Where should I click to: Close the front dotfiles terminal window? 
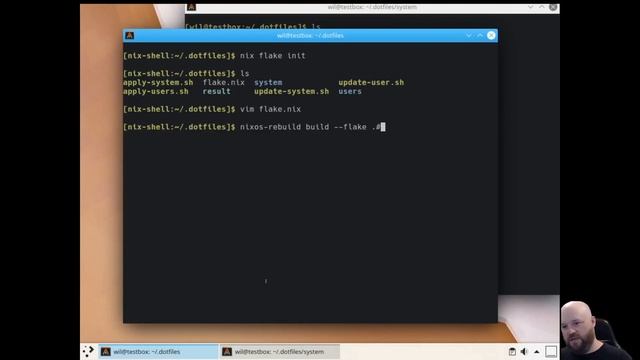coord(491,36)
